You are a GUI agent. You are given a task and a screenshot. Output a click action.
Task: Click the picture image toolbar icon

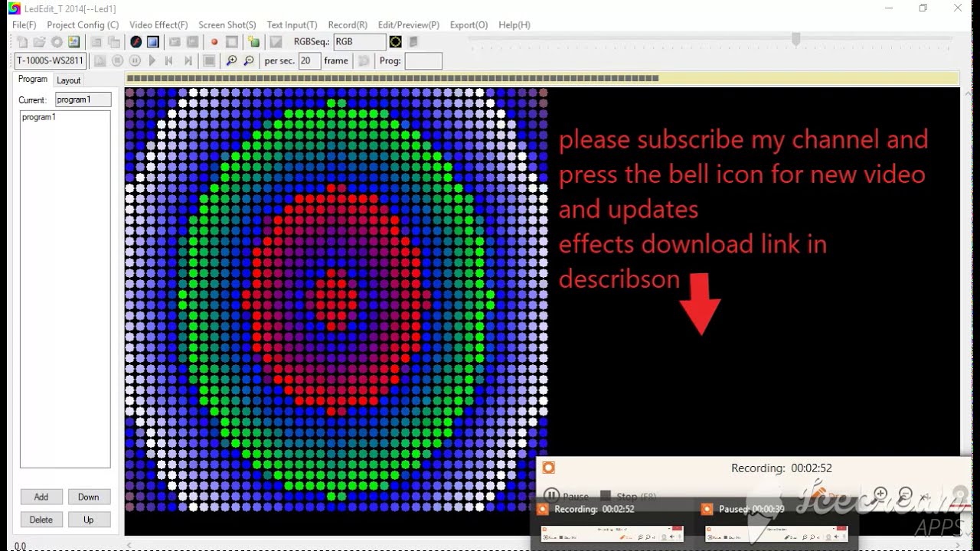click(73, 42)
